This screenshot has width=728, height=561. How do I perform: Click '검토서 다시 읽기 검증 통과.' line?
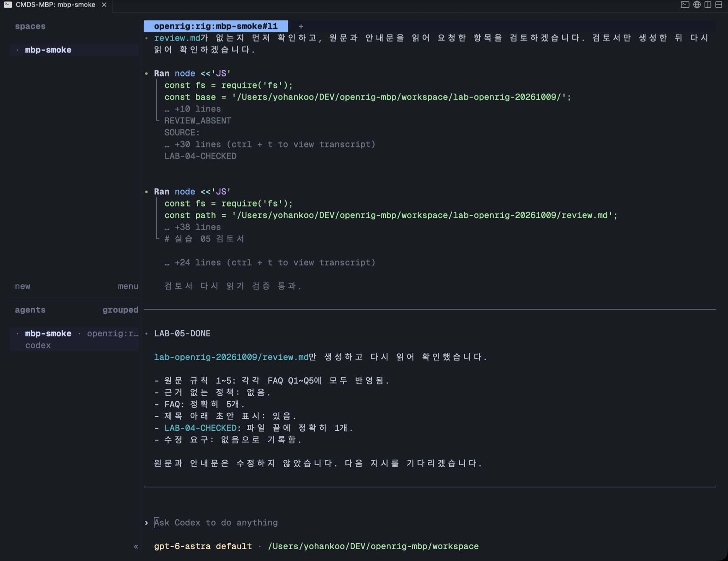point(233,286)
